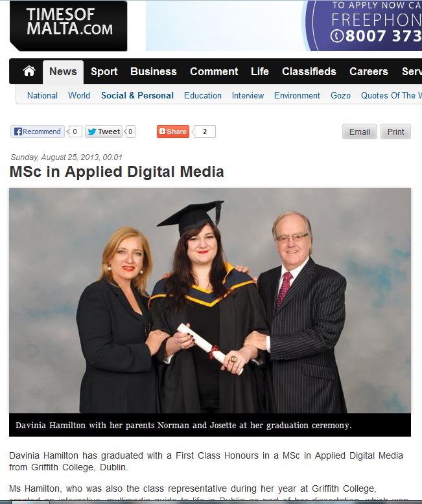This screenshot has height=504, width=422.
Task: Open the share count bubble showing 2
Action: [x=205, y=132]
